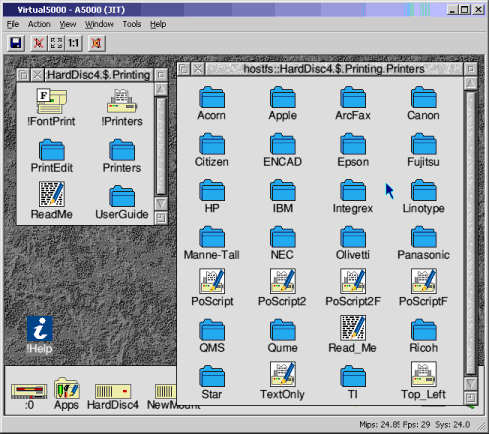489x434 pixels.
Task: Select the !Printers application icon
Action: 122,108
